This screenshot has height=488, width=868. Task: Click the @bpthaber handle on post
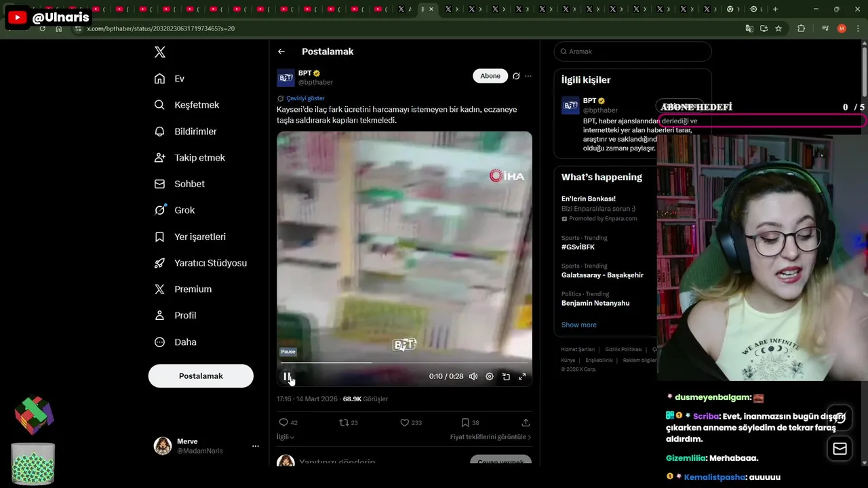coord(315,83)
